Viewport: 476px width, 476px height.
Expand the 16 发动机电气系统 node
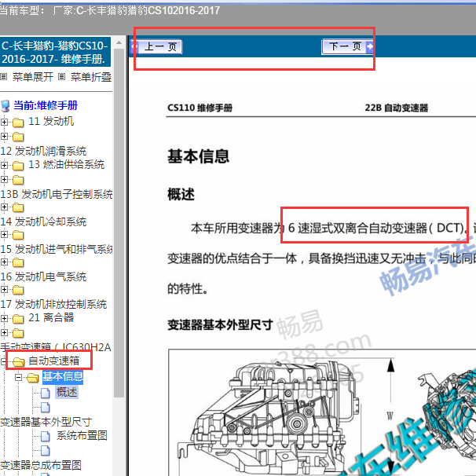(x=4, y=262)
